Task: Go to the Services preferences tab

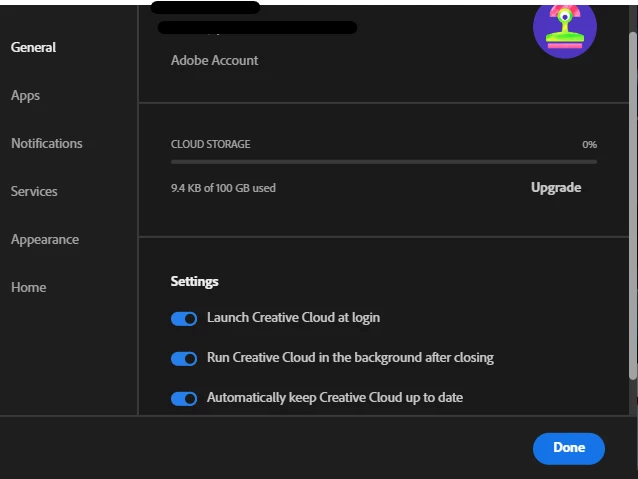Action: point(34,191)
